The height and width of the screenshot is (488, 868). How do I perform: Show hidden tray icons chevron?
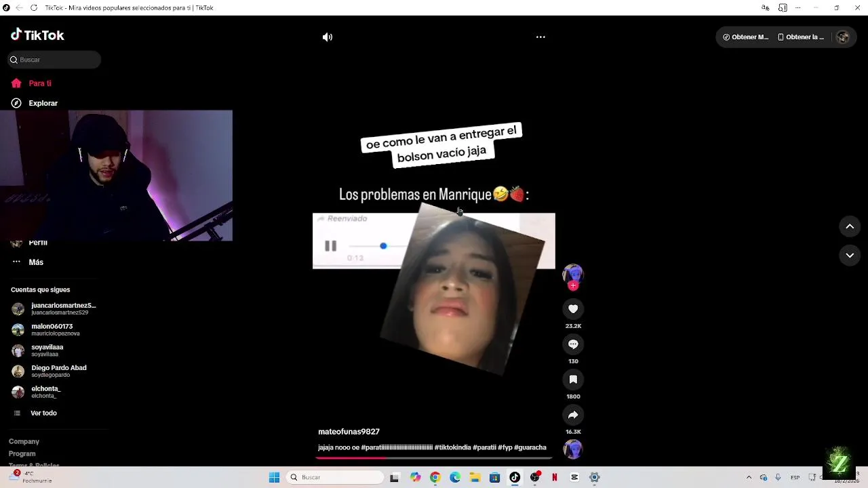[x=749, y=478]
